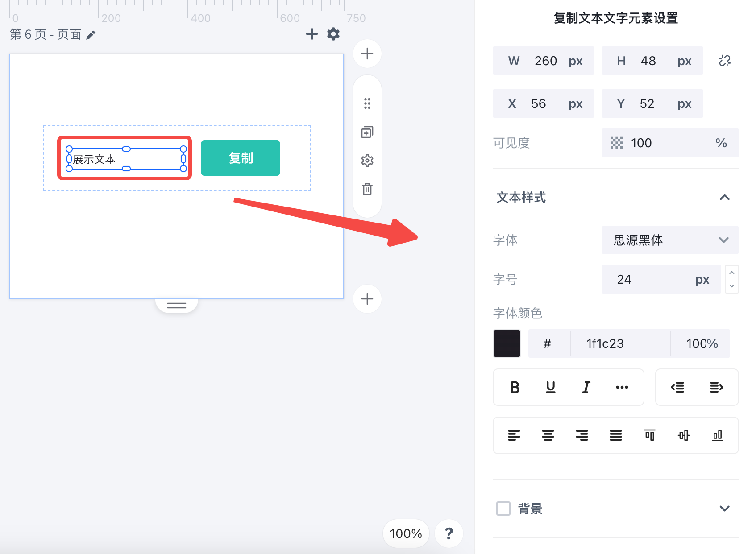Screen dimensions: 756x554
Task: Edit the visibility field showing 100
Action: 670,143
